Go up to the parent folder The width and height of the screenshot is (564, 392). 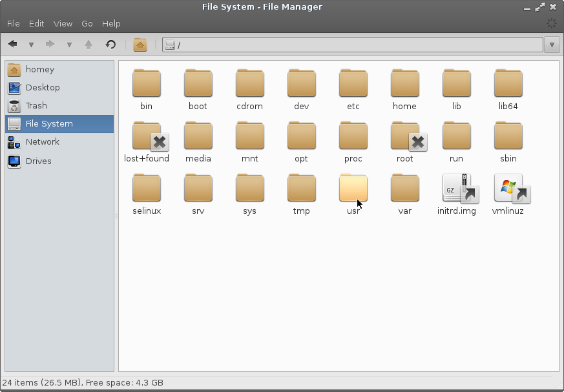click(x=89, y=44)
